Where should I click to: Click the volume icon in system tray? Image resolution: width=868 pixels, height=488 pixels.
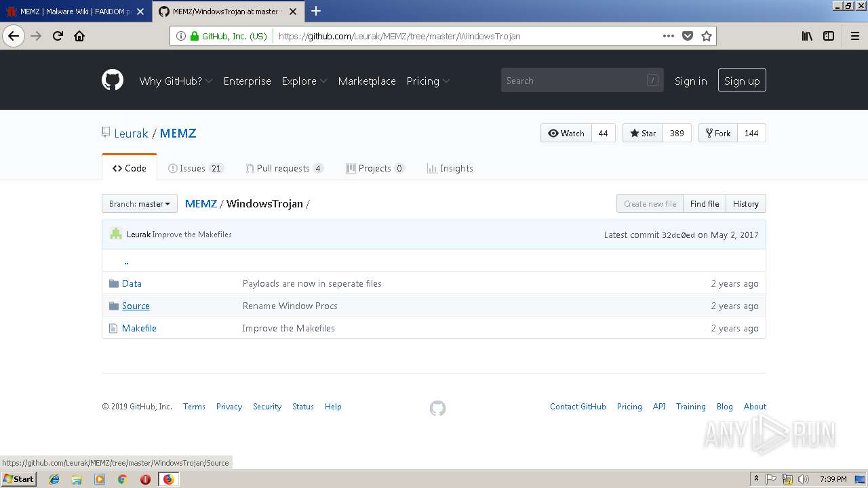coord(804,479)
